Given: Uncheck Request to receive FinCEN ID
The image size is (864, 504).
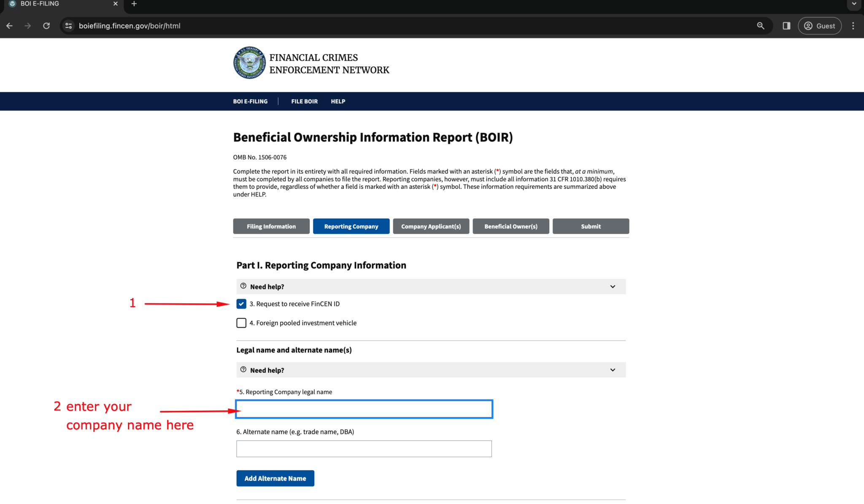Looking at the screenshot, I should [x=241, y=304].
